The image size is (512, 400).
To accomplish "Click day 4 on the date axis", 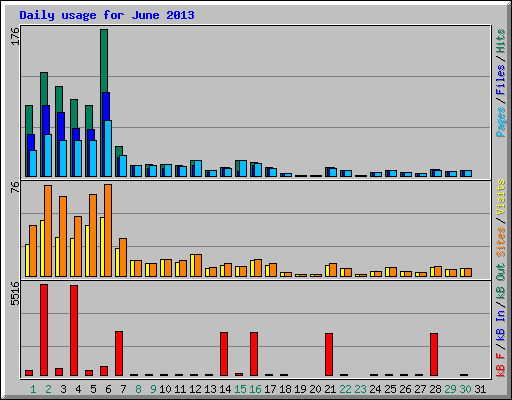I will [x=78, y=389].
